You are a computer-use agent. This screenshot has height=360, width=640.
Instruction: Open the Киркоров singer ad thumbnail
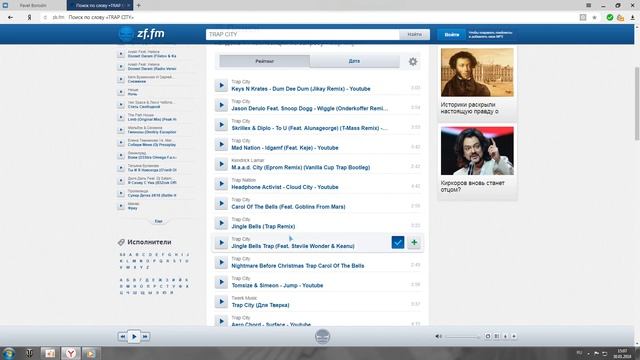477,151
